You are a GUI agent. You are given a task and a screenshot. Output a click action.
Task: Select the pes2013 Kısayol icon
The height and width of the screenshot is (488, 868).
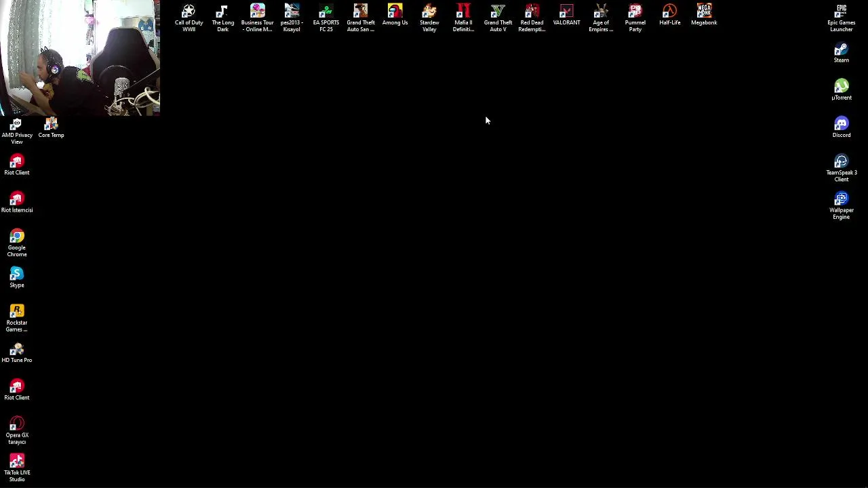pos(292,18)
